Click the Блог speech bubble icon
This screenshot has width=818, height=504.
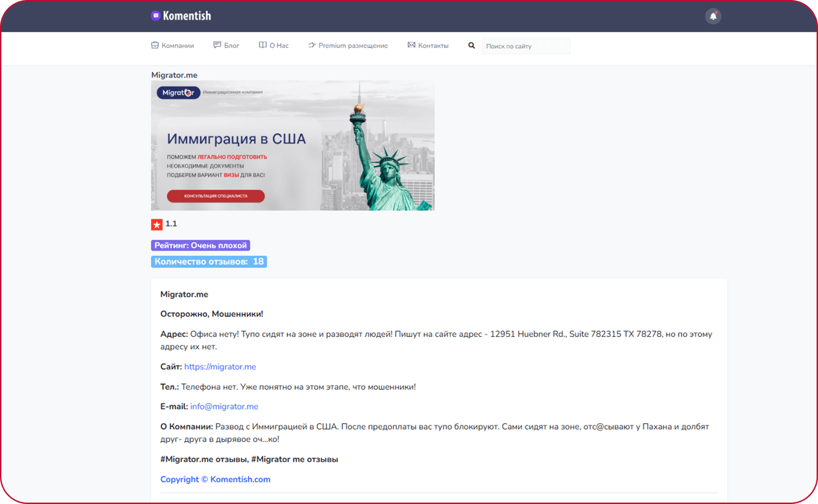tap(217, 45)
